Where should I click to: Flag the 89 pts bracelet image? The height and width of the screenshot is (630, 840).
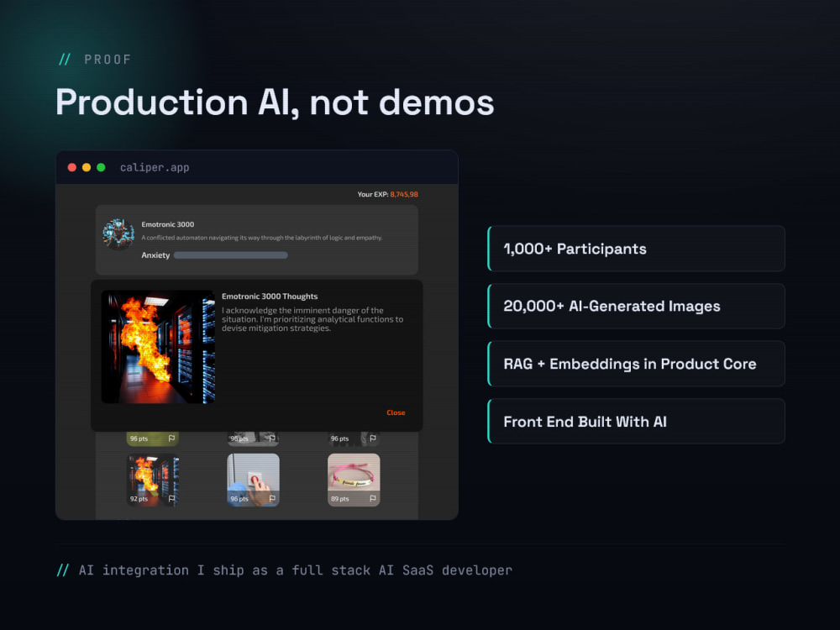373,498
